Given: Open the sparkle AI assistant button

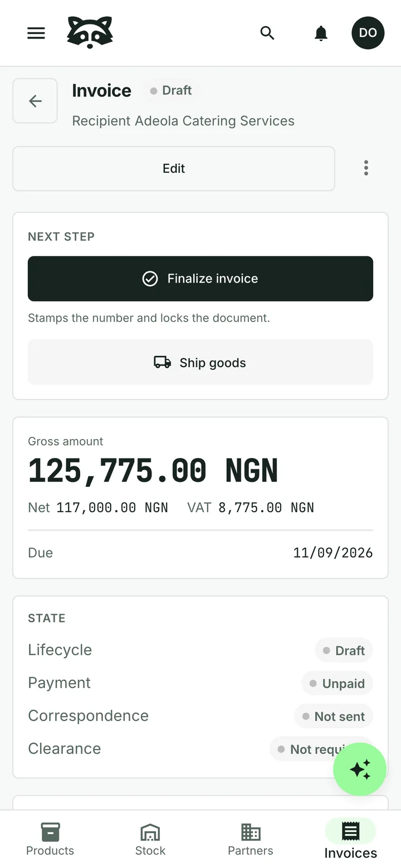Looking at the screenshot, I should (x=360, y=769).
